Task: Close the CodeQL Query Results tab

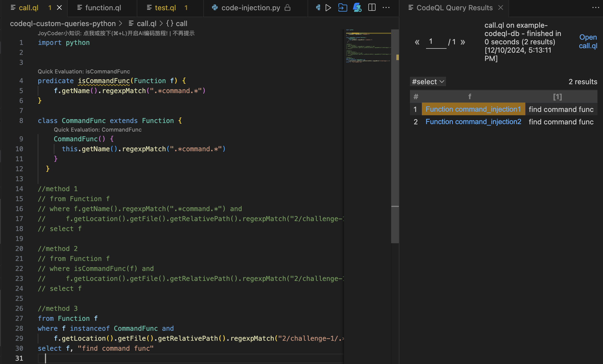Action: click(501, 8)
